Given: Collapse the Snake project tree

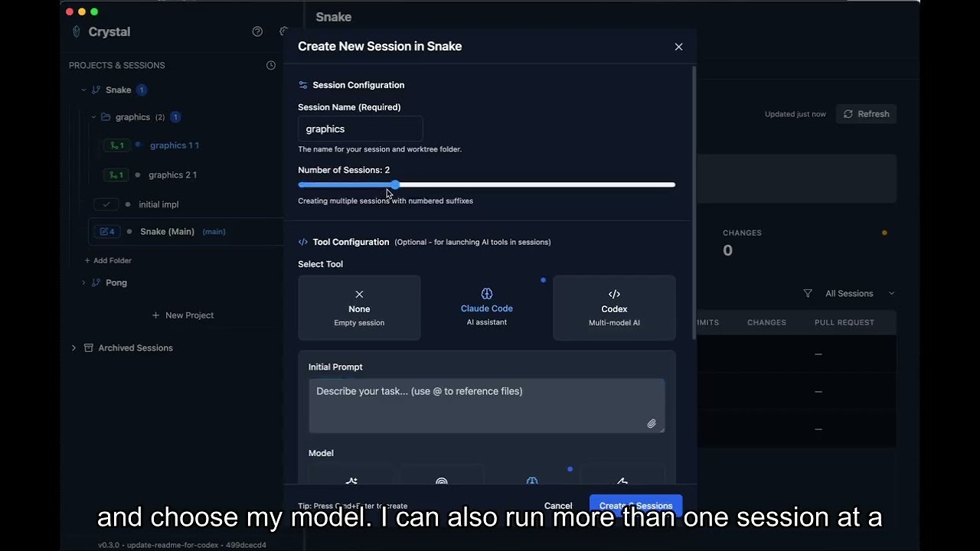Looking at the screenshot, I should click(x=84, y=90).
